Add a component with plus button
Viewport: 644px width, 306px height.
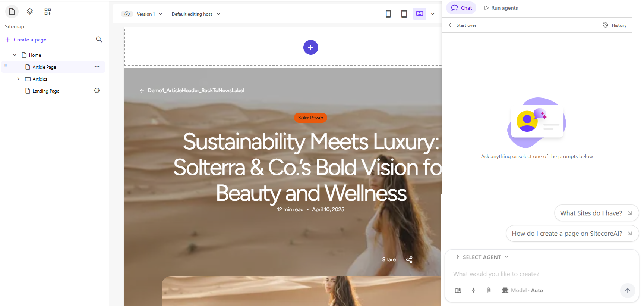click(x=311, y=47)
